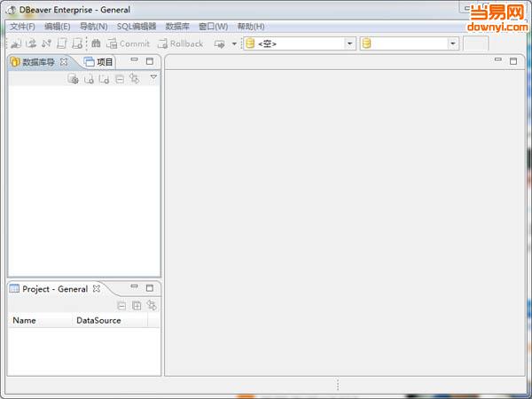
Task: Click the Rollback button
Action: pyautogui.click(x=180, y=43)
